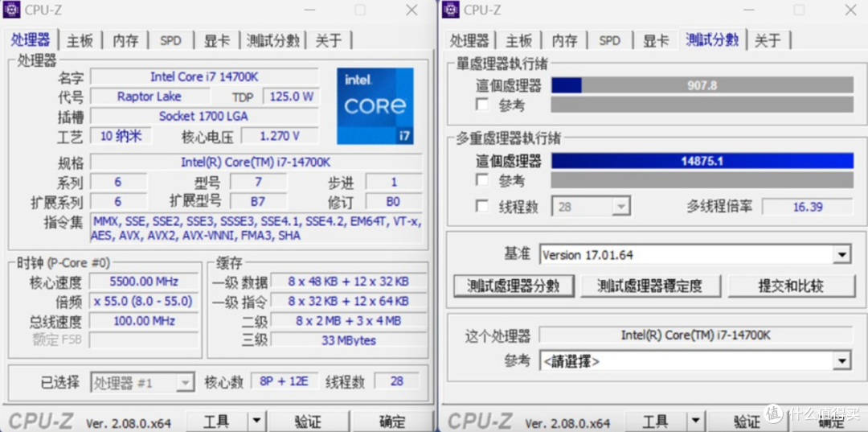Click the CPU-Z app icon in left window title bar
The height and width of the screenshot is (432, 868).
pyautogui.click(x=12, y=10)
